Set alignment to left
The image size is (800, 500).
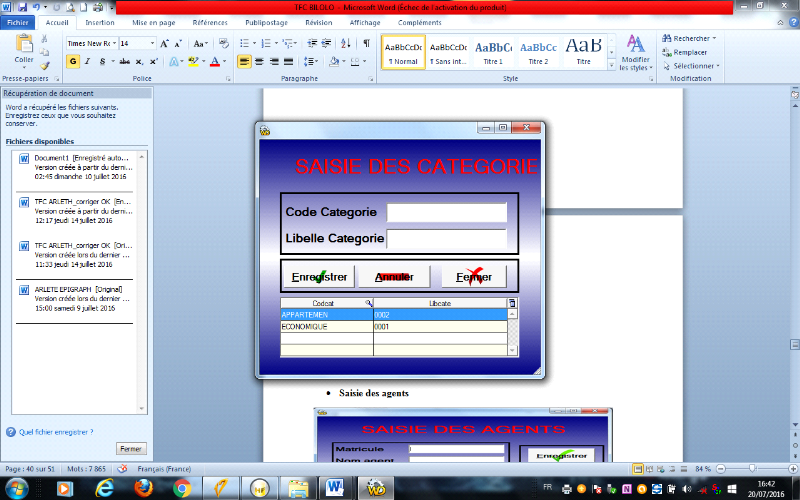244,62
